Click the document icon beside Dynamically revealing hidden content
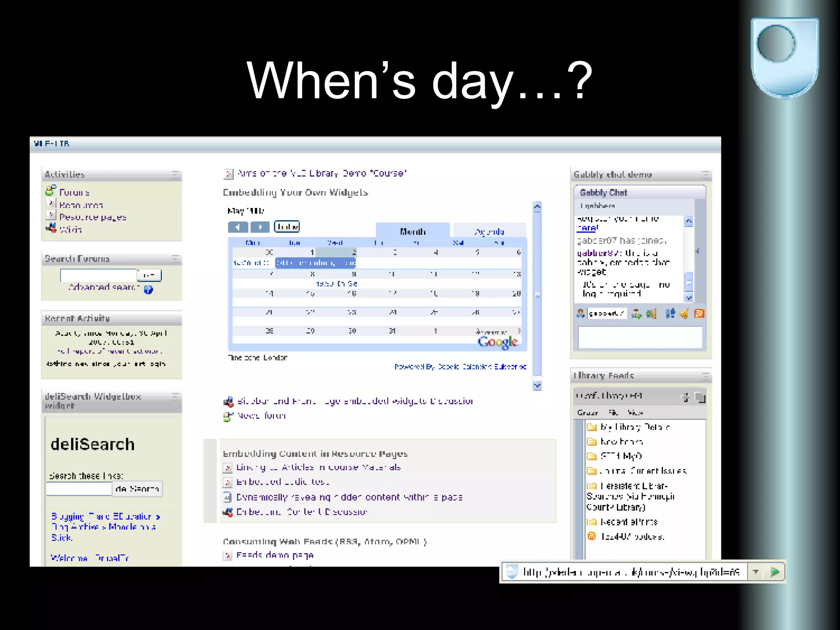 pos(228,497)
